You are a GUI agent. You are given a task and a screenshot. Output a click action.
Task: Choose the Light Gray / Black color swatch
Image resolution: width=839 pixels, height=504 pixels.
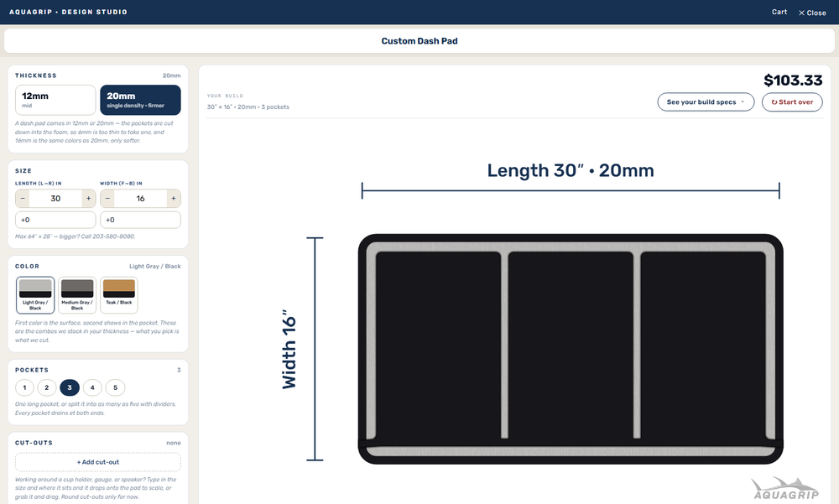click(35, 295)
